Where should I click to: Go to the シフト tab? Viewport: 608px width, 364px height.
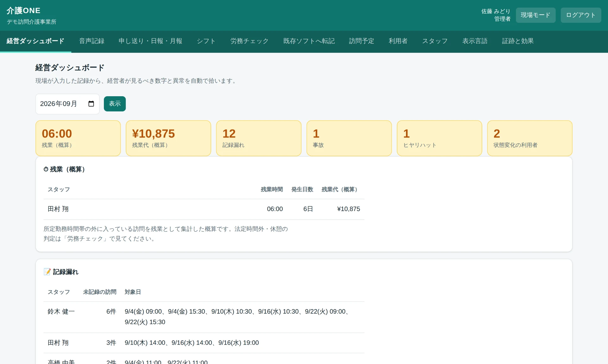(206, 41)
